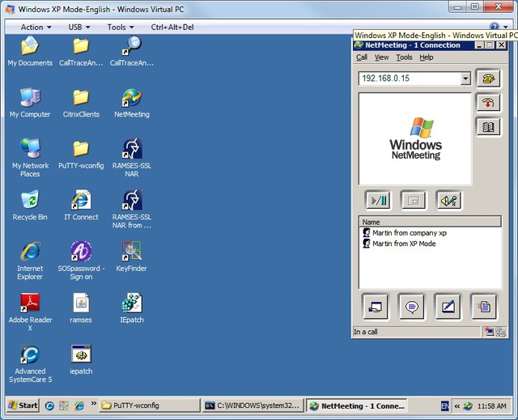Open the Find Someone directory book button
This screenshot has width=518, height=420.
(488, 127)
